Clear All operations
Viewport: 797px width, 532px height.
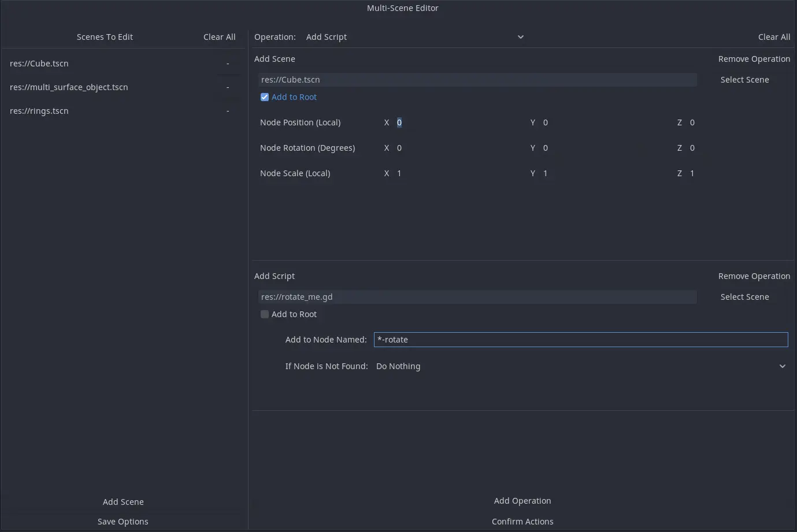(774, 37)
